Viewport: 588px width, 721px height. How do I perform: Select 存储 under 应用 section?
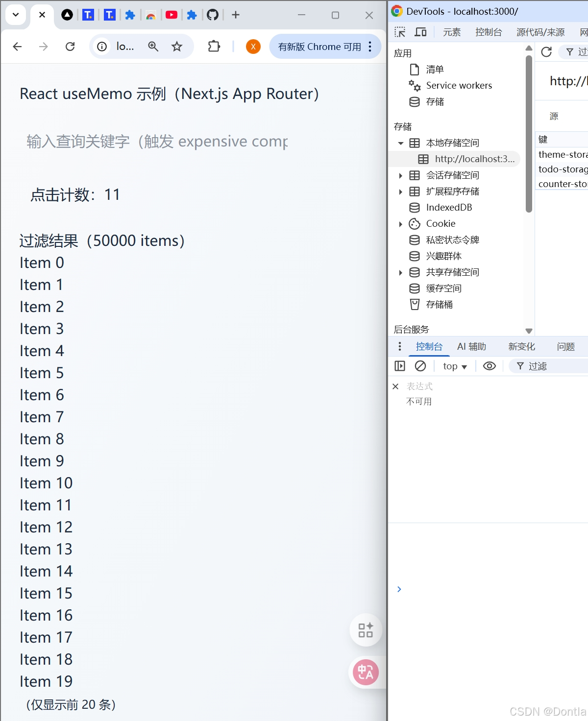click(435, 102)
